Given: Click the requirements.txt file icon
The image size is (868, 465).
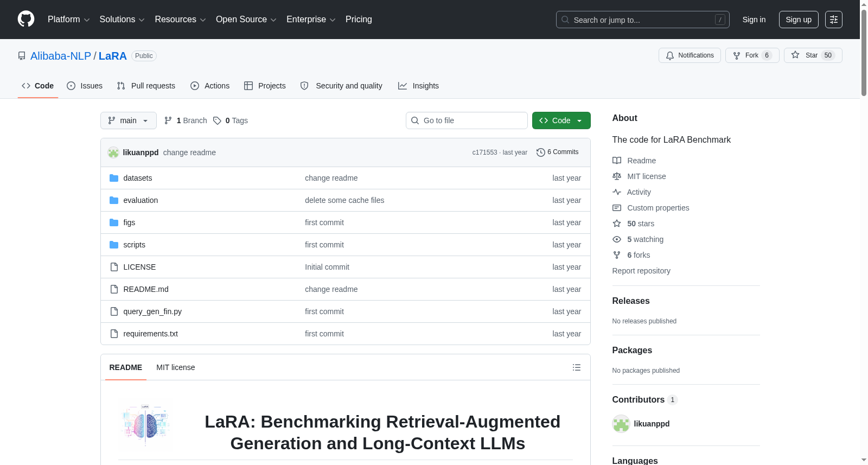Looking at the screenshot, I should [114, 334].
